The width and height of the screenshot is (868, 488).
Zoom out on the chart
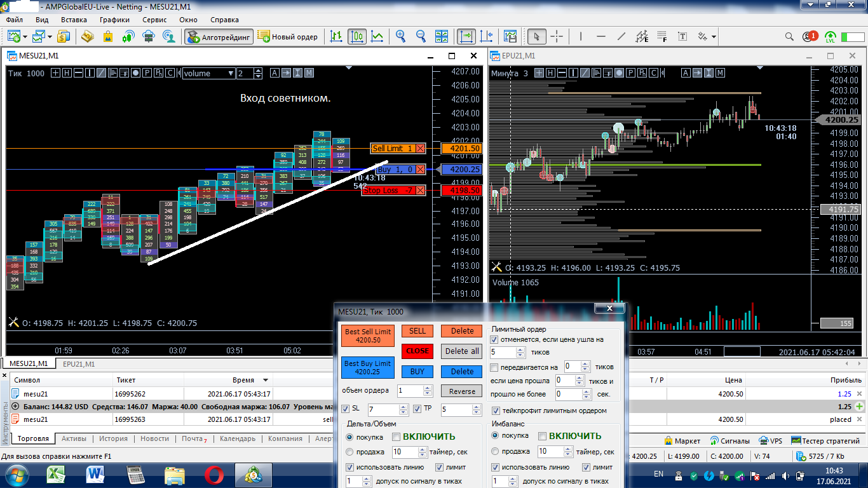pyautogui.click(x=421, y=36)
